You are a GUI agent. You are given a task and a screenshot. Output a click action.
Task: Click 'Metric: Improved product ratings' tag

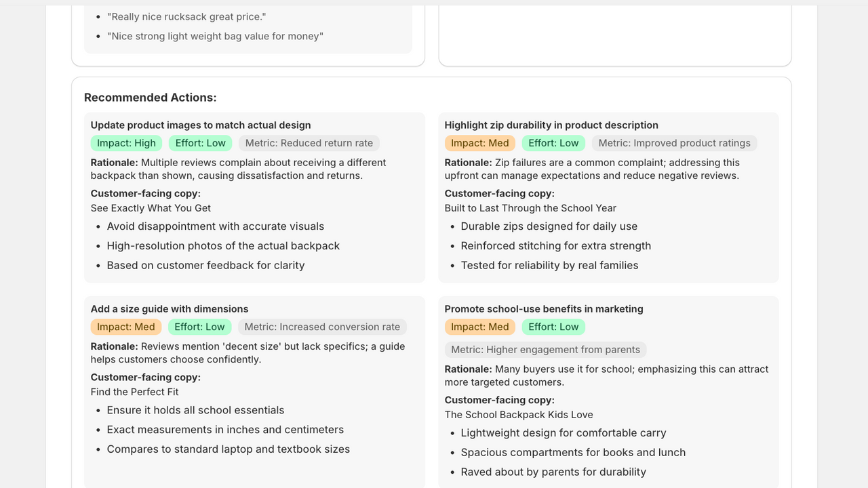674,143
